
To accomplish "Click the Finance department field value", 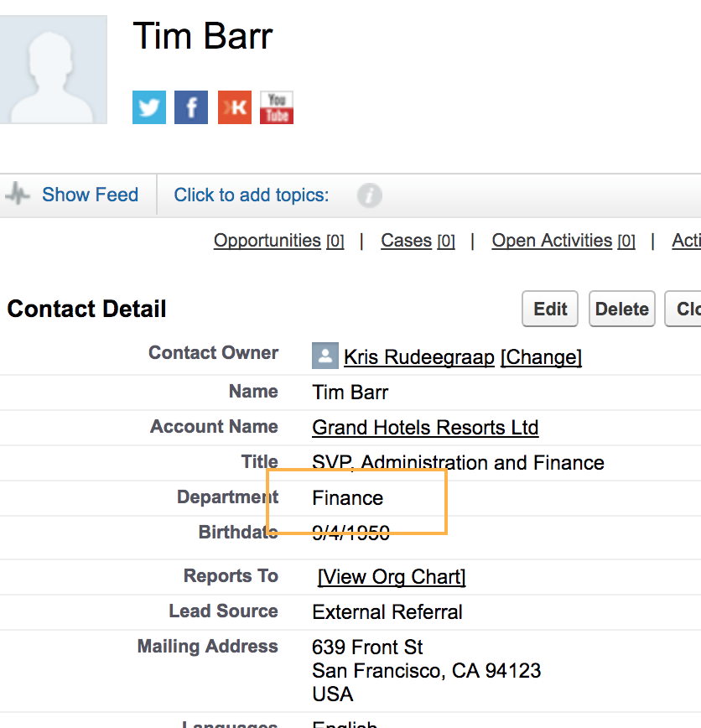I will pyautogui.click(x=348, y=498).
